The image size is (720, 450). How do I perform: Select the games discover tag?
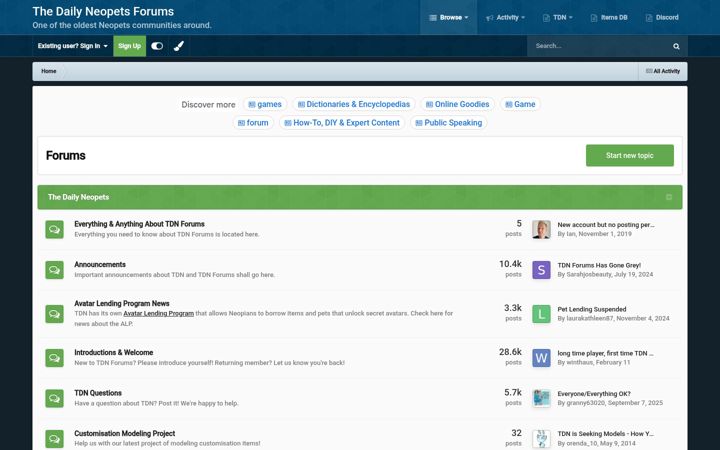point(265,104)
